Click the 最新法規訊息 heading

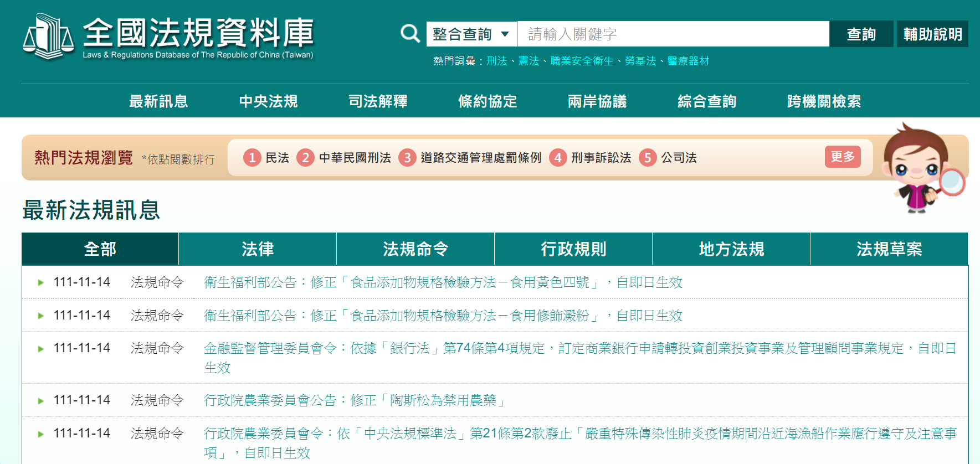click(x=91, y=210)
